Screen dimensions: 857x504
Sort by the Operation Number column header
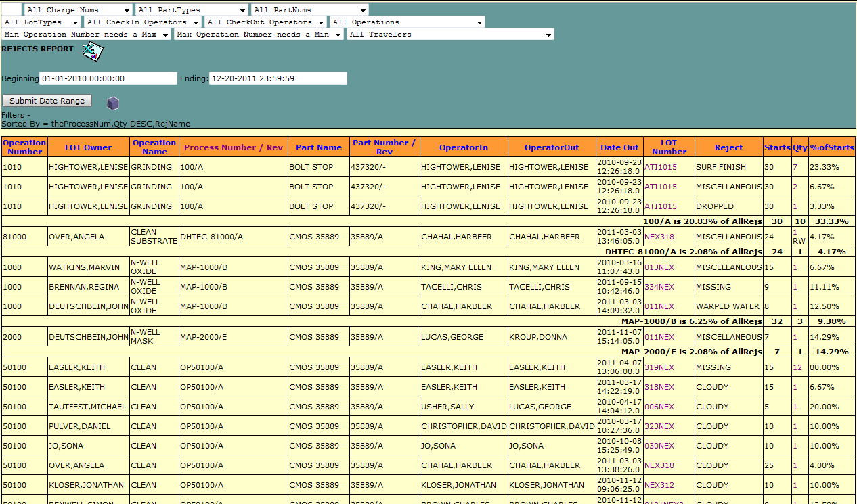pos(24,147)
